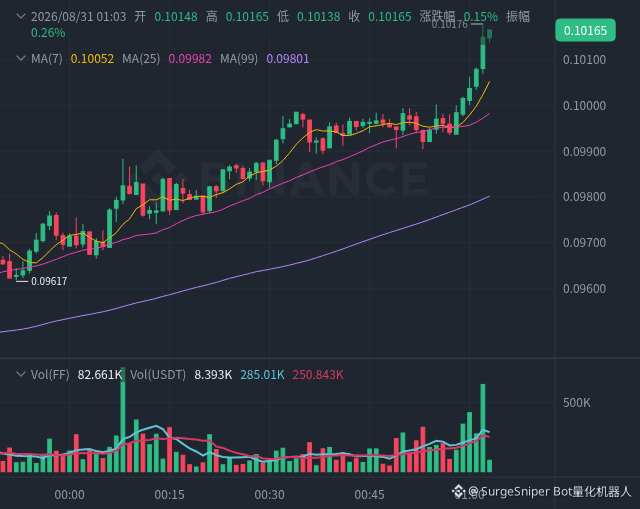
Task: Click the volume MA value 285.01K
Action: pos(262,375)
